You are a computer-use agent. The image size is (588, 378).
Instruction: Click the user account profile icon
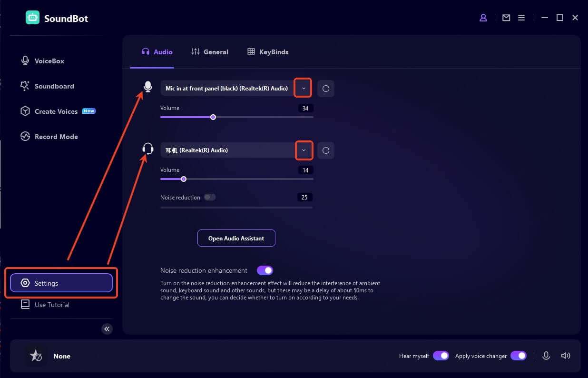[x=483, y=18]
